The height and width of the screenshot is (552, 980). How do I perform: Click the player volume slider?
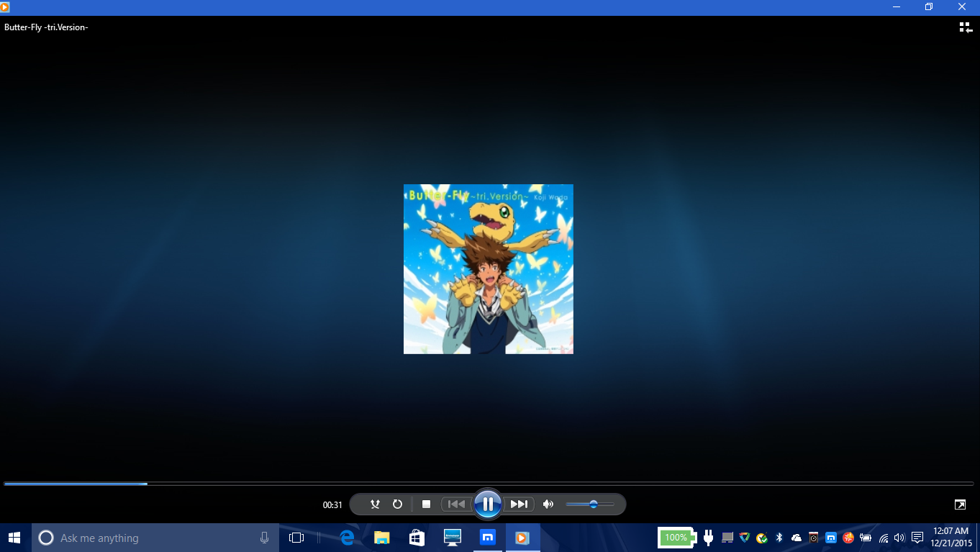point(590,505)
